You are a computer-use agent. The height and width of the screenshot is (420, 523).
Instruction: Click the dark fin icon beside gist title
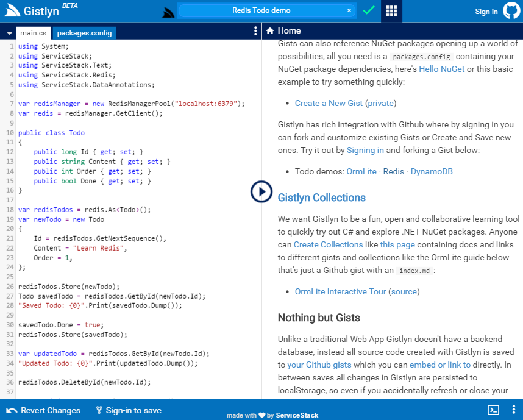coord(169,12)
